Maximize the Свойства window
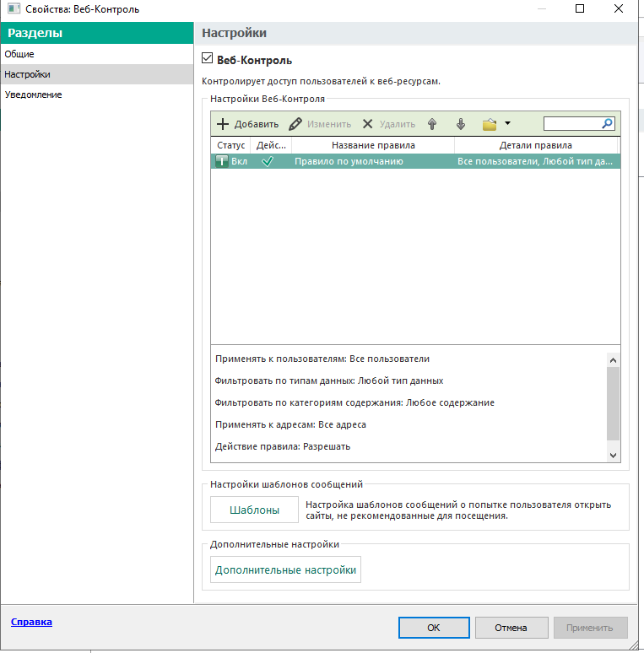 coord(580,8)
